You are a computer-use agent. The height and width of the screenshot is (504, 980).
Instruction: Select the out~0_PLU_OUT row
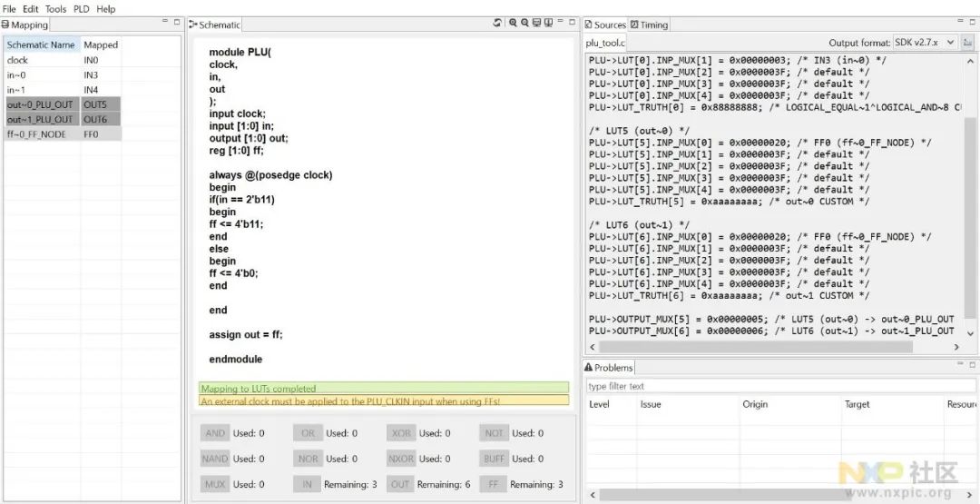(x=63, y=104)
